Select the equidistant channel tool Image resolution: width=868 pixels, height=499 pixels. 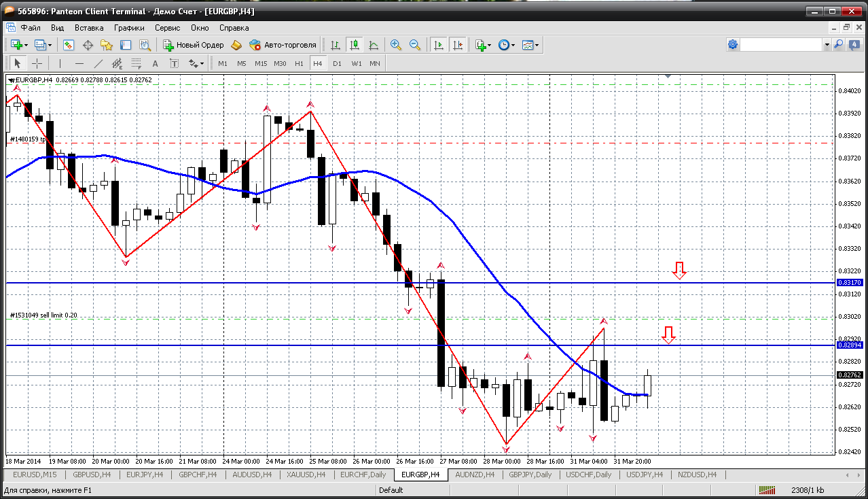(117, 63)
